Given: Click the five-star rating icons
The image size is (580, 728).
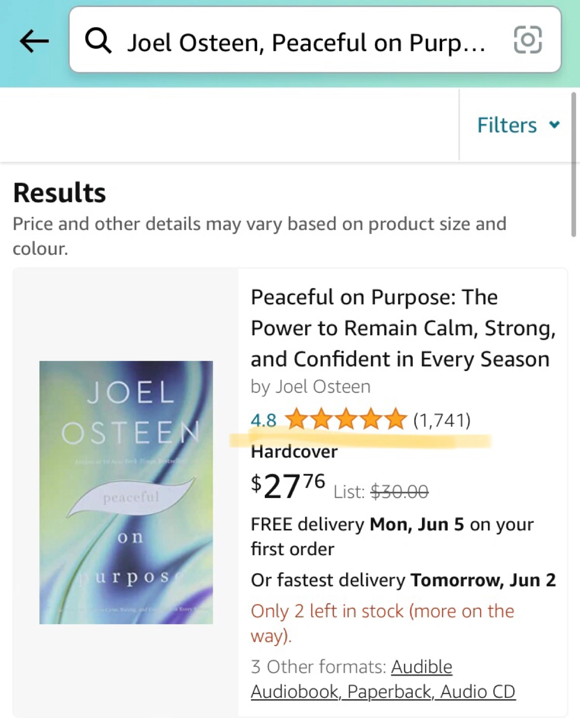Looking at the screenshot, I should click(346, 420).
